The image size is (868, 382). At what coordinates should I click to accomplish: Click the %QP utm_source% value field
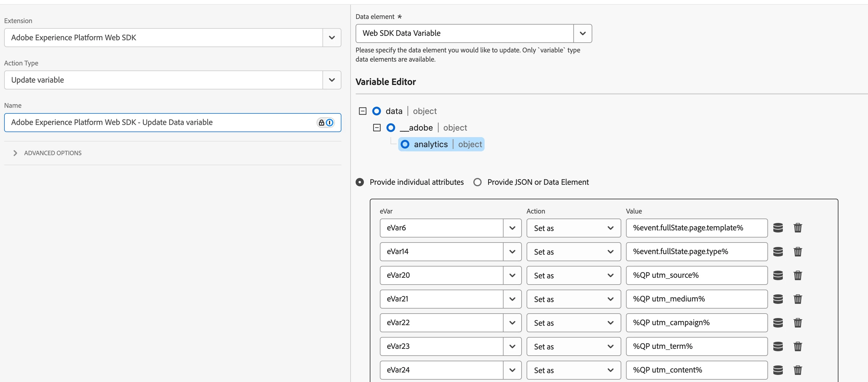point(696,275)
